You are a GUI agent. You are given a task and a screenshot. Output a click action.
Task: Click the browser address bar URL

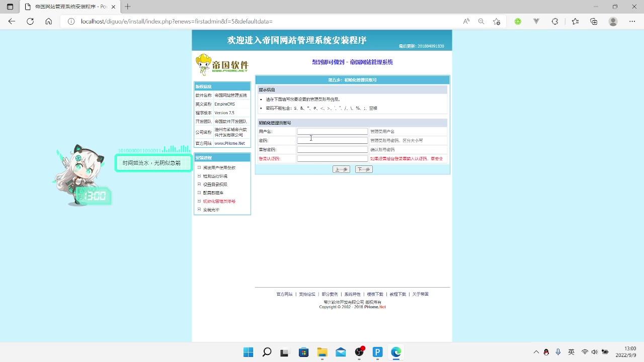pos(177,21)
